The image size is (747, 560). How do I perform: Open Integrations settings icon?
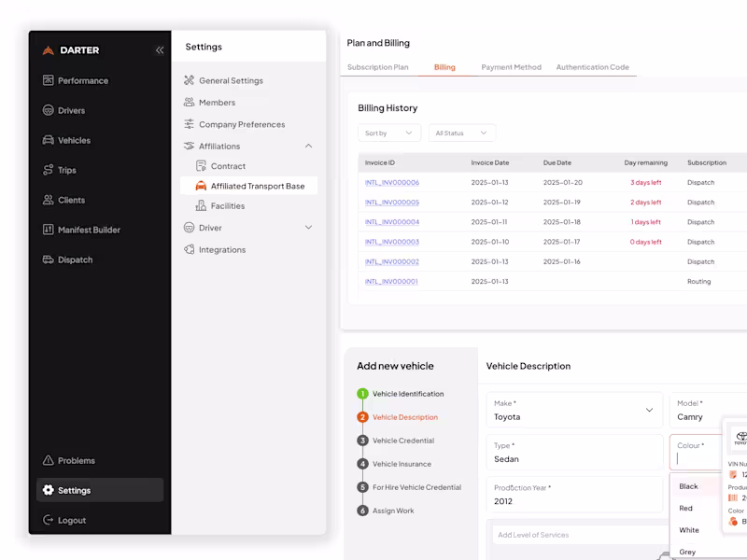coord(189,249)
